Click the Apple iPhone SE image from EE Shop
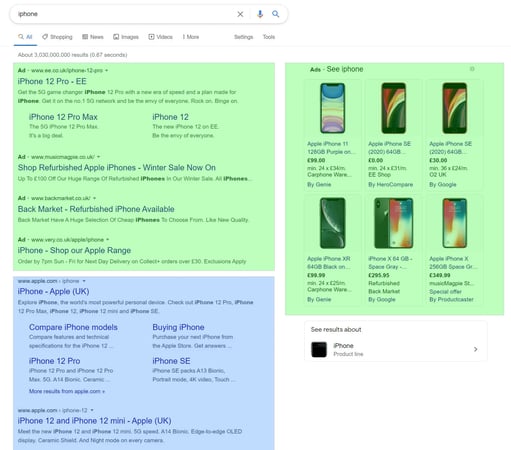The image size is (511, 450). [x=393, y=108]
